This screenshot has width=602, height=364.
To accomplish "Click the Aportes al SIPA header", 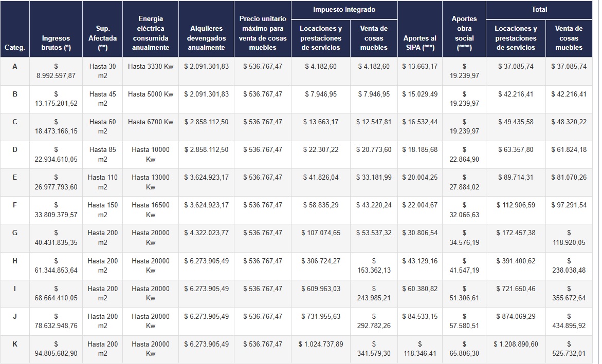I will click(420, 29).
